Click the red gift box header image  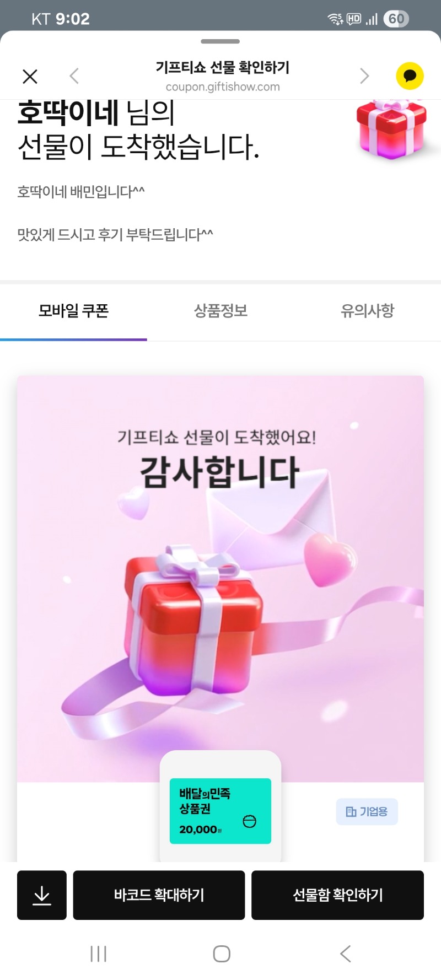(x=392, y=129)
